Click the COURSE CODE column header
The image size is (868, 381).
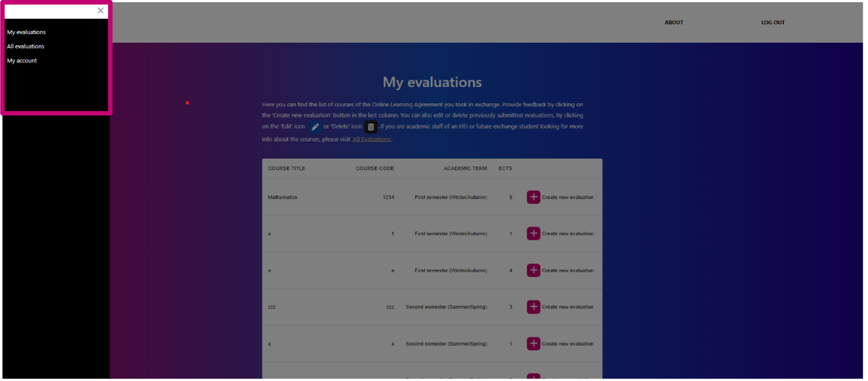point(375,168)
